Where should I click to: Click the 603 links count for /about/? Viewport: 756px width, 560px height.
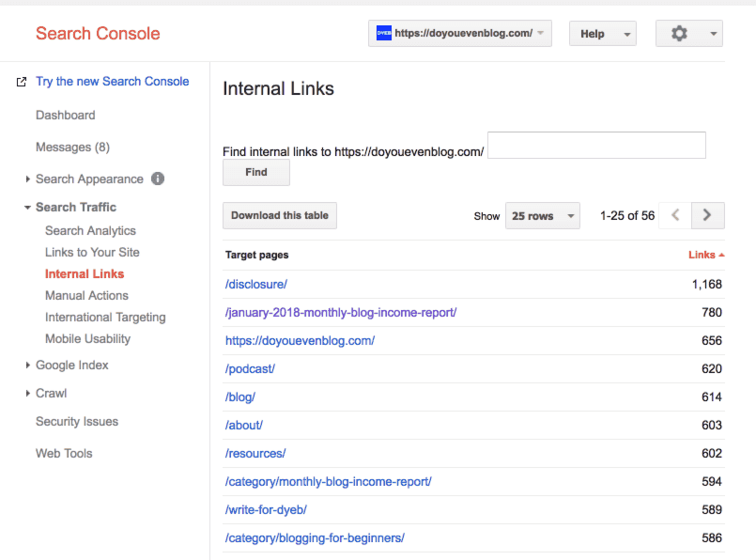pos(712,425)
